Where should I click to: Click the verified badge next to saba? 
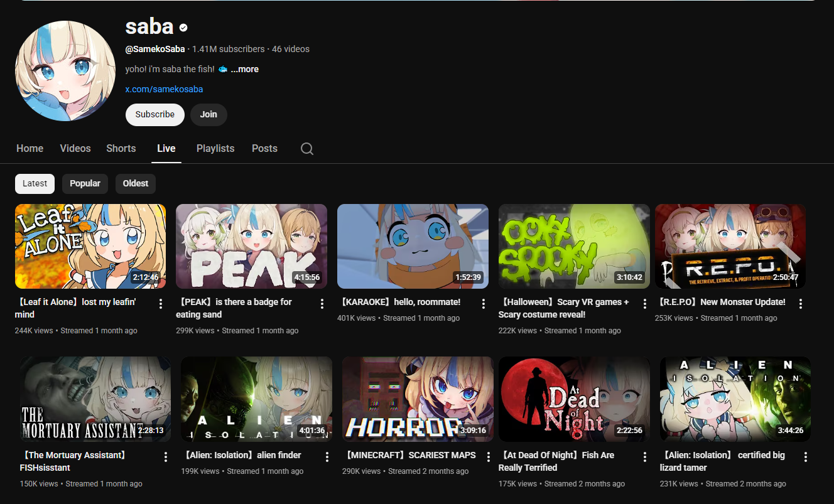(183, 28)
